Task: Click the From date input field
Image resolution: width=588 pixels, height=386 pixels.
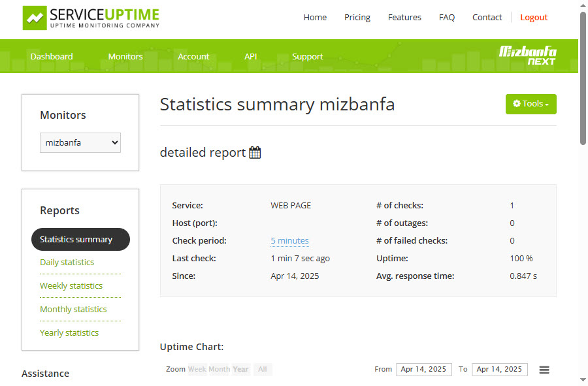Action: (424, 369)
